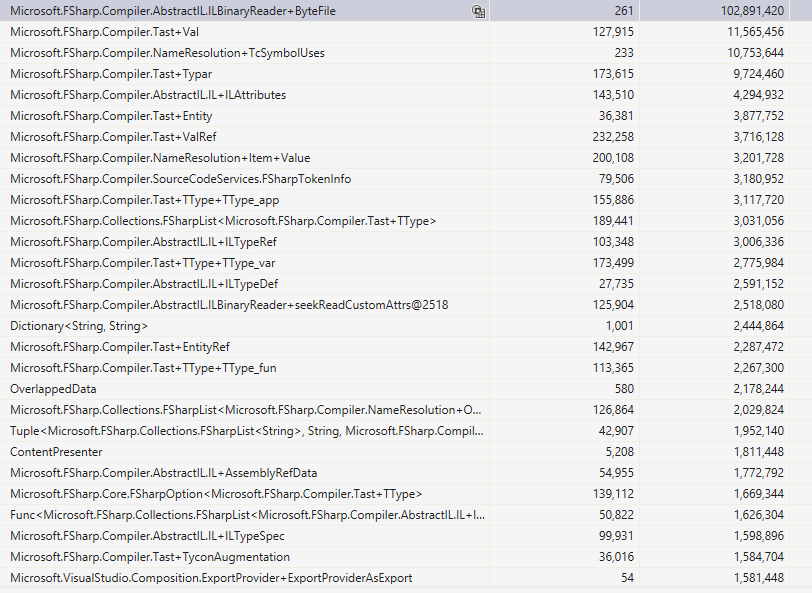This screenshot has width=812, height=593.
Task: Click the count value 5,208
Action: (x=620, y=452)
